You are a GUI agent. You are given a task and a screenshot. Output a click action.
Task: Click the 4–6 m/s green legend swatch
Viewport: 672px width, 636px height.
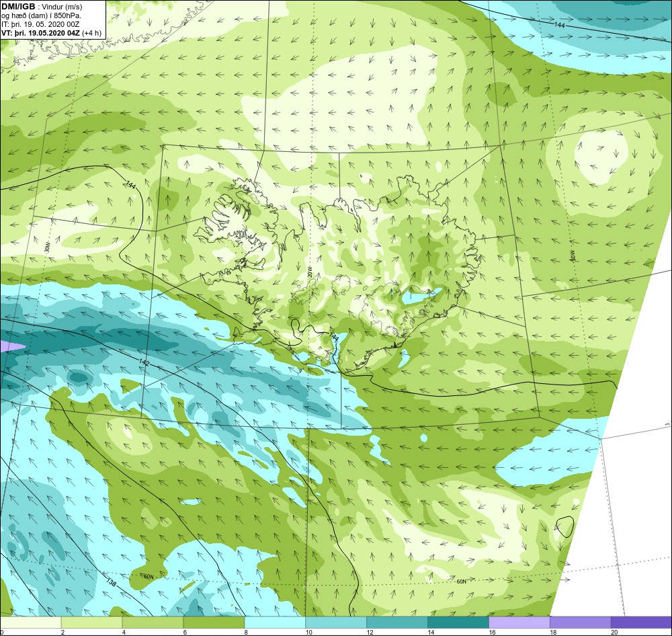[x=153, y=622]
